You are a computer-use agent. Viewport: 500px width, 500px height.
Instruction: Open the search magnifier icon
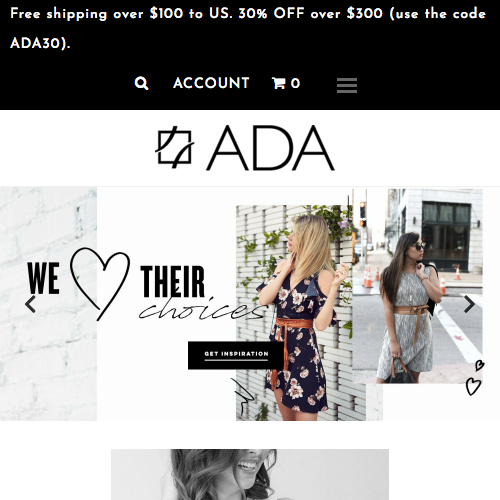141,83
